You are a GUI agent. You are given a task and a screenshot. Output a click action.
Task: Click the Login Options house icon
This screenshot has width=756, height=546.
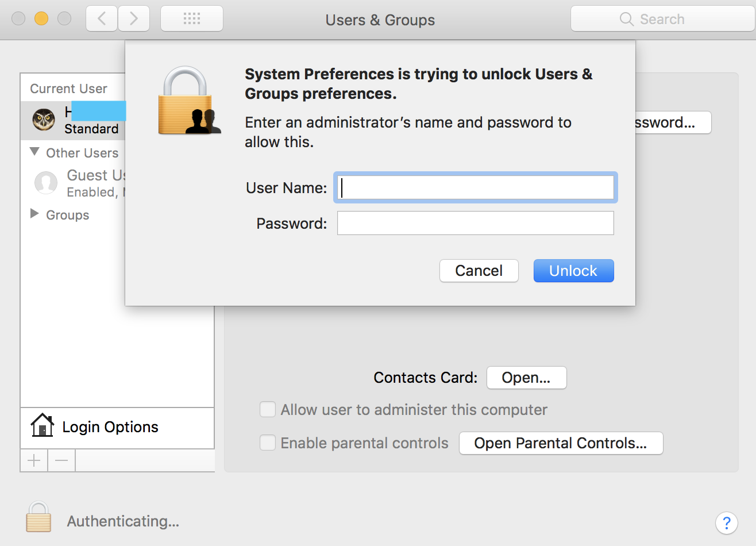point(42,426)
